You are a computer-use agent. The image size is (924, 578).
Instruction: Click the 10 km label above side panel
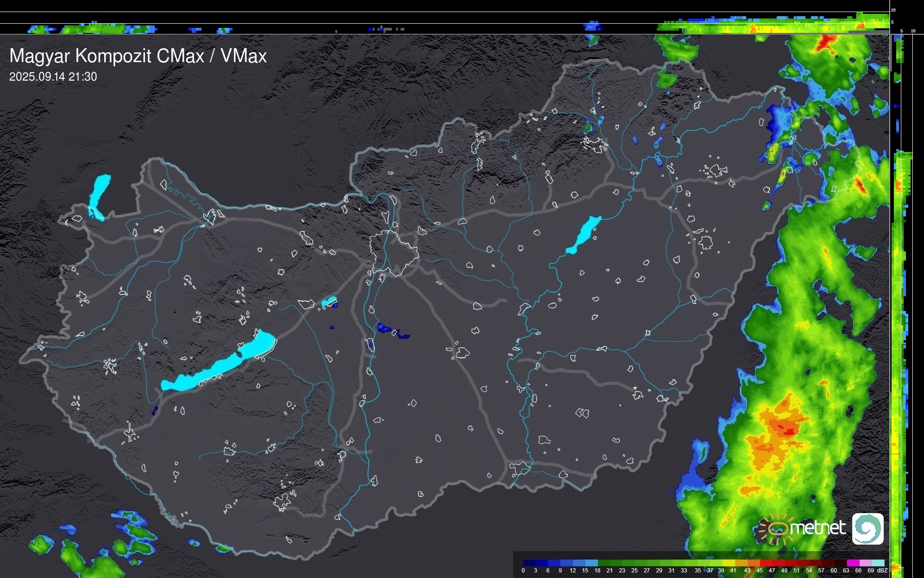(x=913, y=31)
